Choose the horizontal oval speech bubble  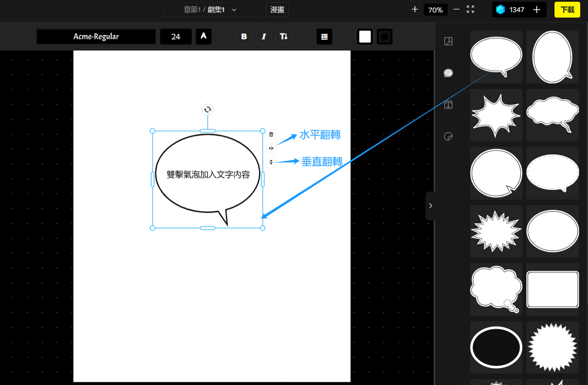point(496,57)
